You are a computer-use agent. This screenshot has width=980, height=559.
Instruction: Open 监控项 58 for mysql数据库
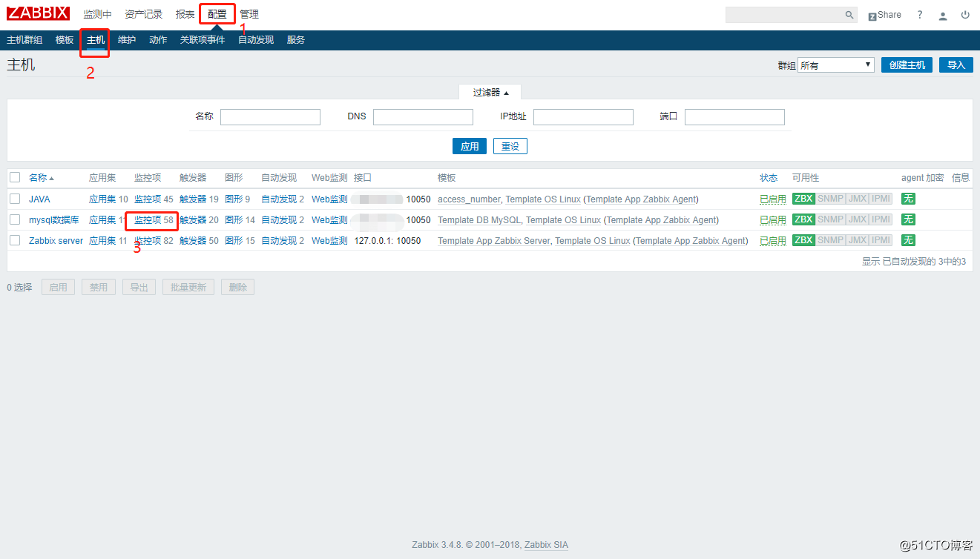click(x=148, y=219)
